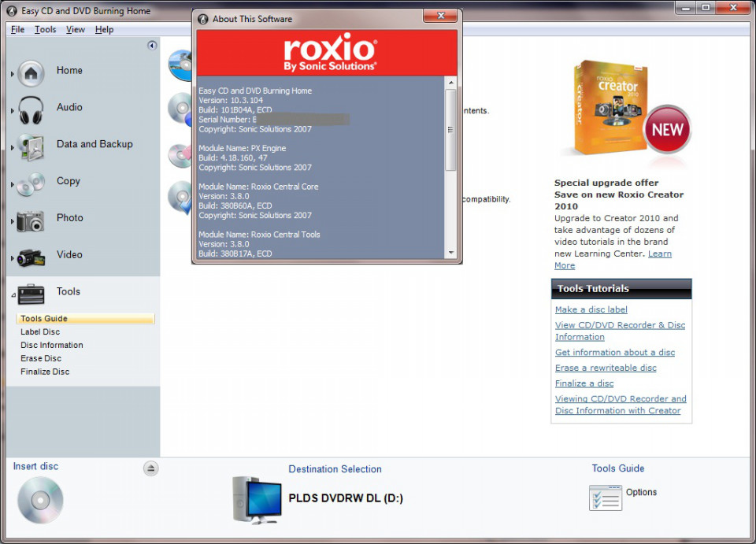
Task: Open View CD/DVD Recorder & Disc Information link
Action: 620,331
